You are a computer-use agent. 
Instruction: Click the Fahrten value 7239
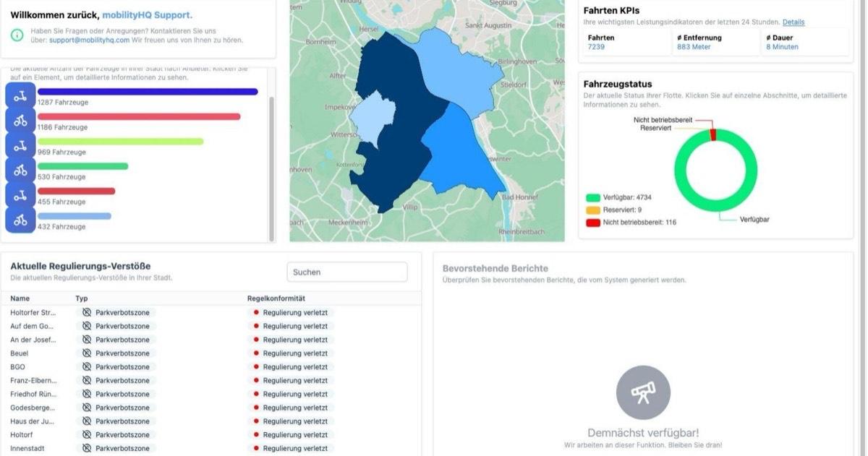click(x=596, y=47)
